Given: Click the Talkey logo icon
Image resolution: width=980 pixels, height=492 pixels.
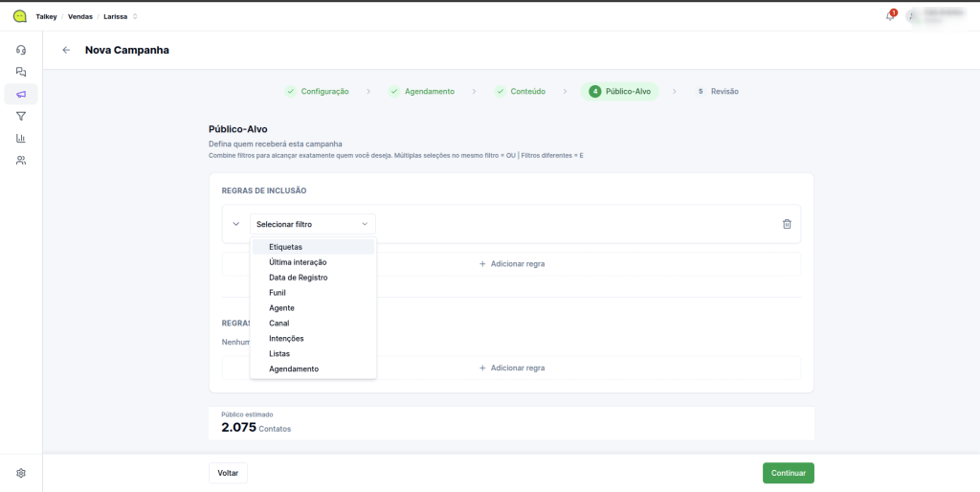Looking at the screenshot, I should tap(19, 16).
